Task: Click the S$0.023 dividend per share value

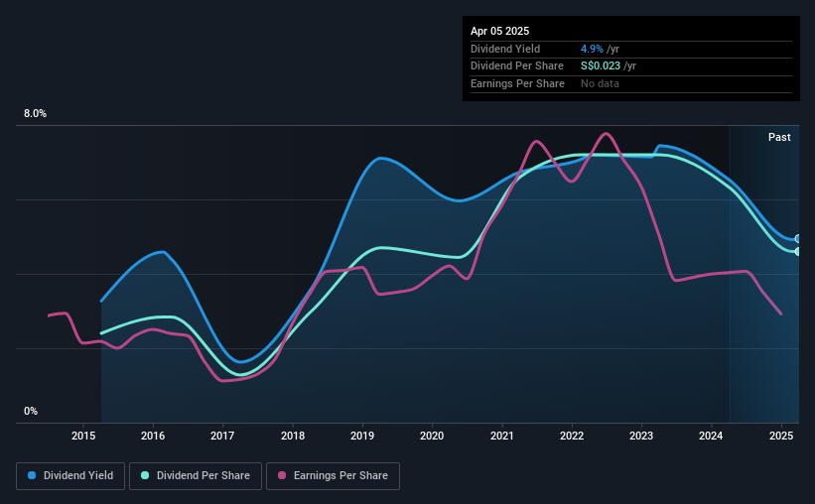Action: pyautogui.click(x=601, y=66)
